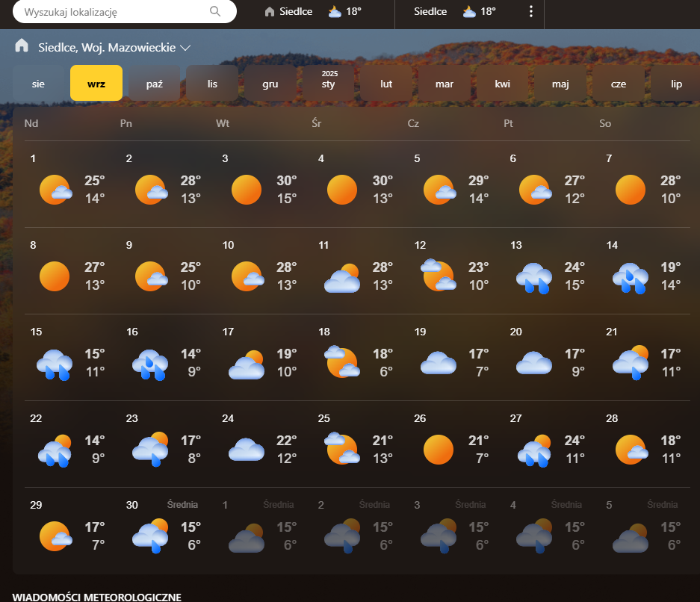Click inside the Wyszukaj lokalizację search field

(112, 12)
